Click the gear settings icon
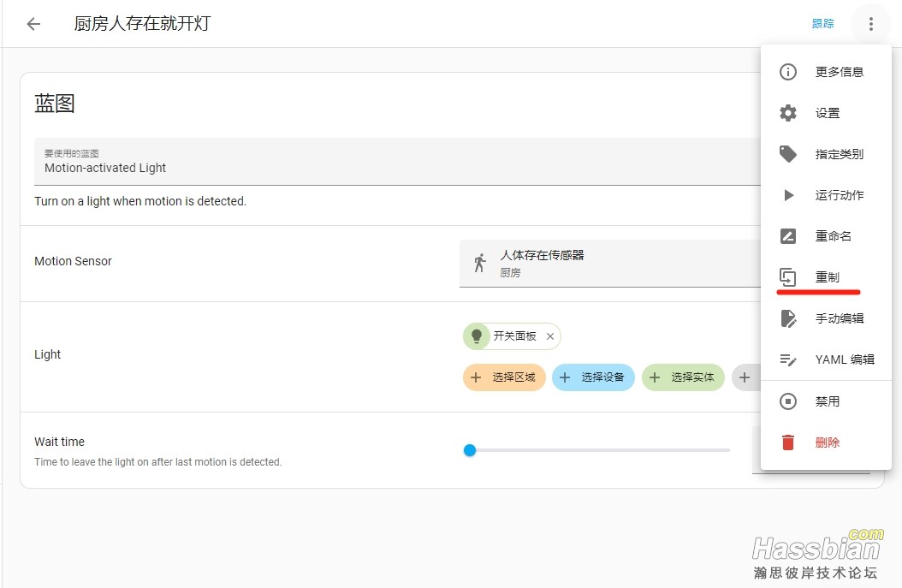This screenshot has height=588, width=902. click(x=788, y=113)
